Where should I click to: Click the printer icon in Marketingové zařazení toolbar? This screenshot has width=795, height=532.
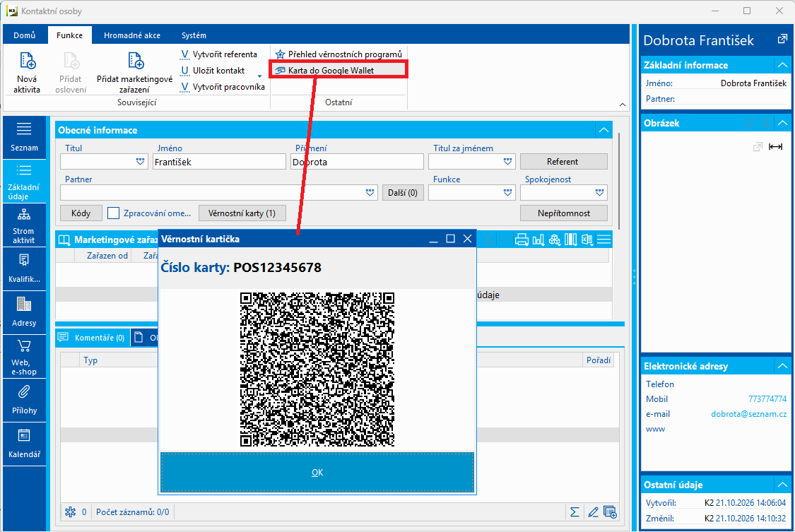522,240
